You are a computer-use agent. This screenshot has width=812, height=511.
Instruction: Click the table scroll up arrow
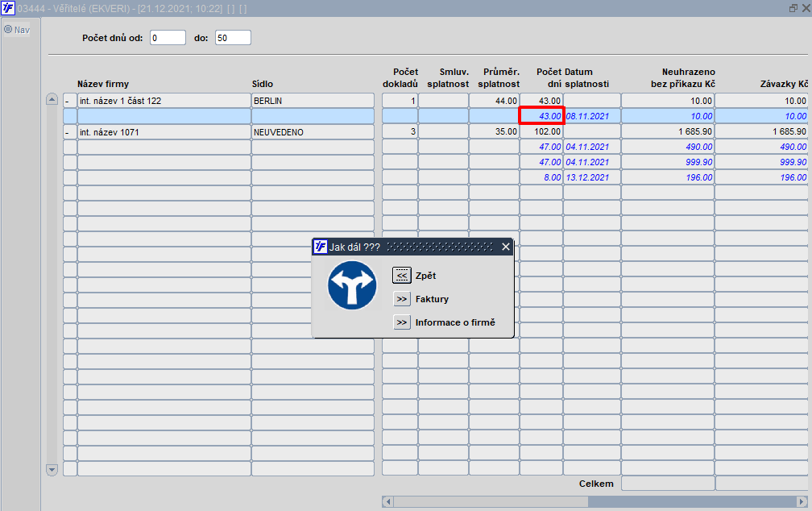point(52,99)
